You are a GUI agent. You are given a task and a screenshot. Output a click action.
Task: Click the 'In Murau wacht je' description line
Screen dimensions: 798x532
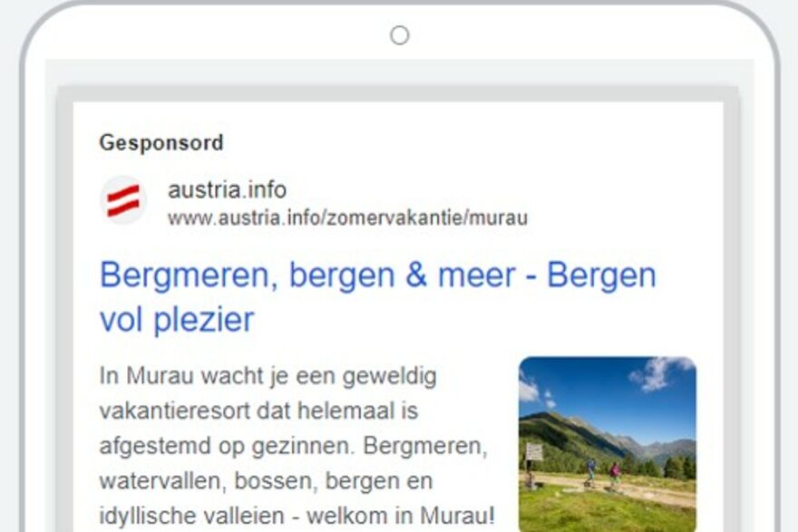tap(268, 376)
